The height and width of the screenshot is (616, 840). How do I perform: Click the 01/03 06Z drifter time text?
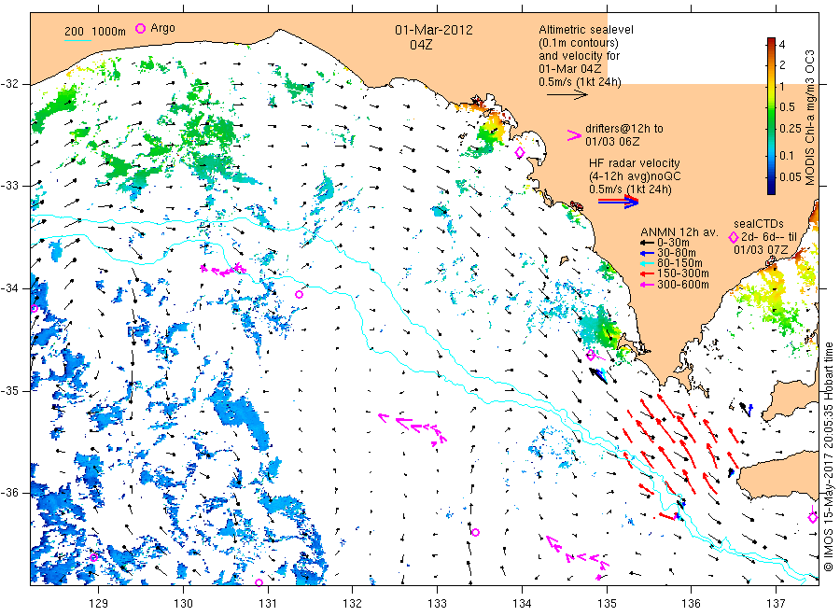[612, 142]
